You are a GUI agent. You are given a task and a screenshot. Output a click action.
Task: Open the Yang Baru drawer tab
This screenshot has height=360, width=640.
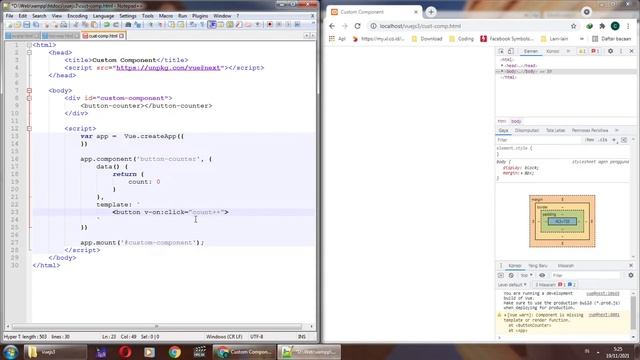pos(538,266)
